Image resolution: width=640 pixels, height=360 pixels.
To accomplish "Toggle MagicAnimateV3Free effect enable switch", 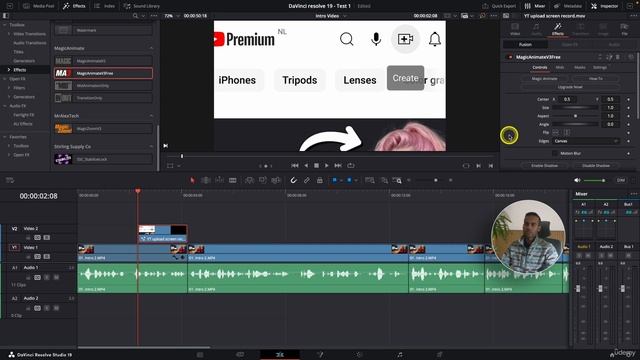I will point(510,57).
